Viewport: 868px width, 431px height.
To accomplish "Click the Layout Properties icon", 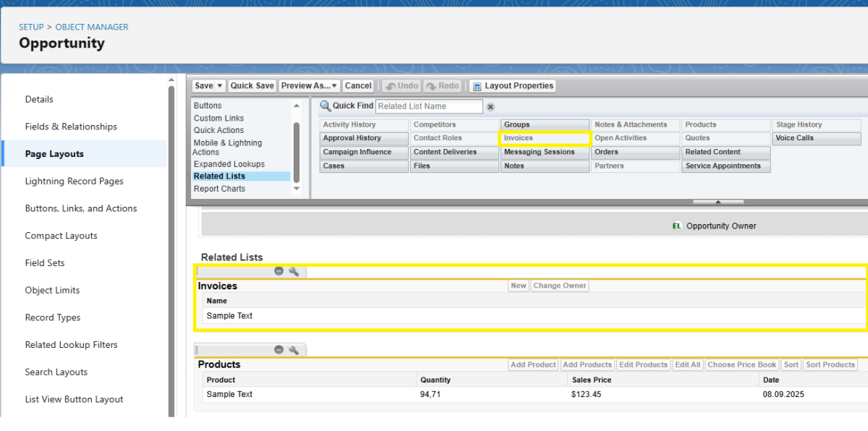I will click(477, 86).
